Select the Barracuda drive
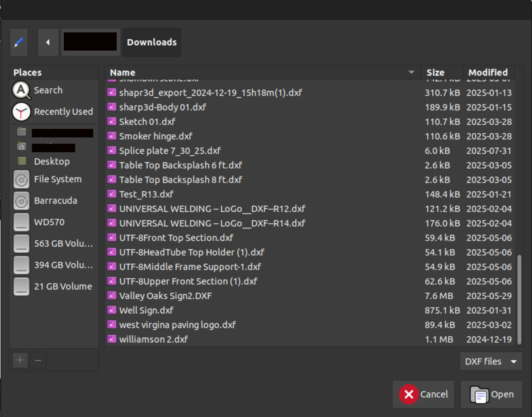Screen dimensions: 532x417 pos(56,200)
